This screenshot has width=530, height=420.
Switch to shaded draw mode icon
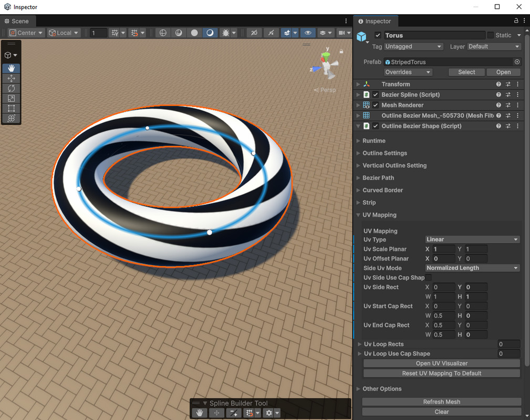210,33
